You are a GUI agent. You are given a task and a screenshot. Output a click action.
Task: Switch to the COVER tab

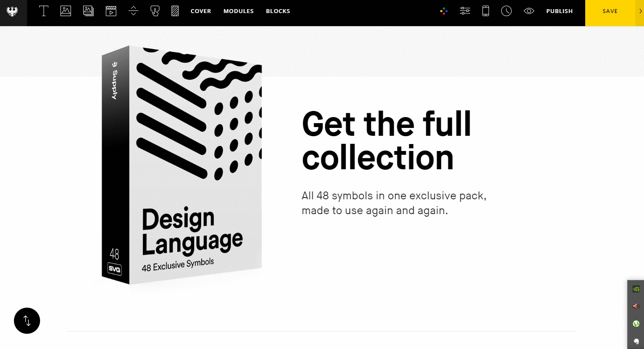(201, 11)
